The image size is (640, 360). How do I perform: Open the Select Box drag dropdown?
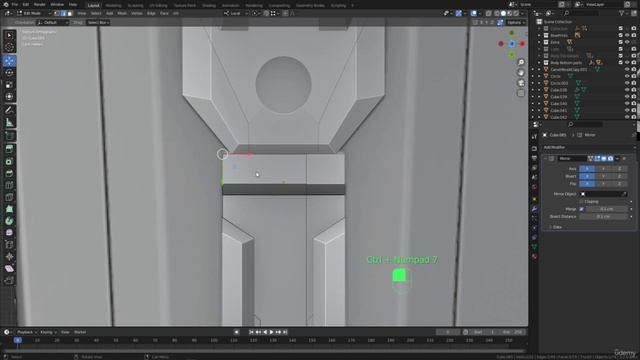coord(98,22)
